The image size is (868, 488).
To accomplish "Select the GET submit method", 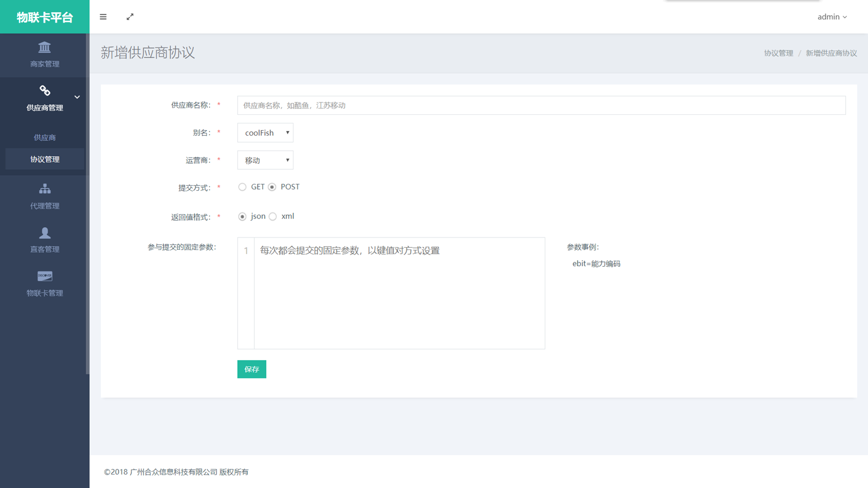I will (242, 187).
